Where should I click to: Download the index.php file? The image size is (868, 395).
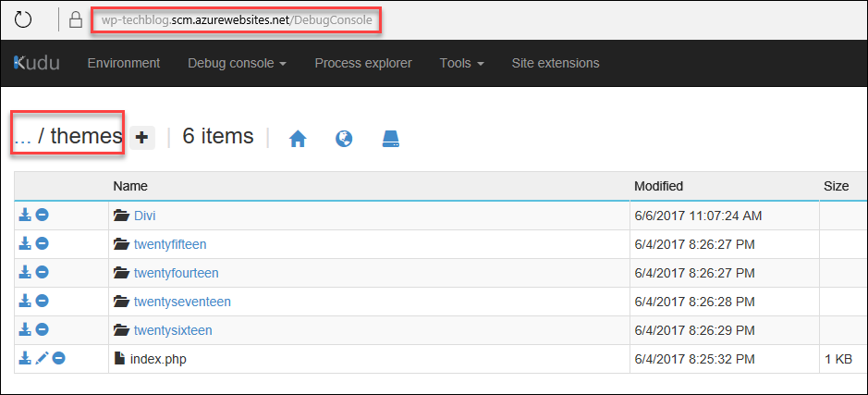(x=25, y=358)
